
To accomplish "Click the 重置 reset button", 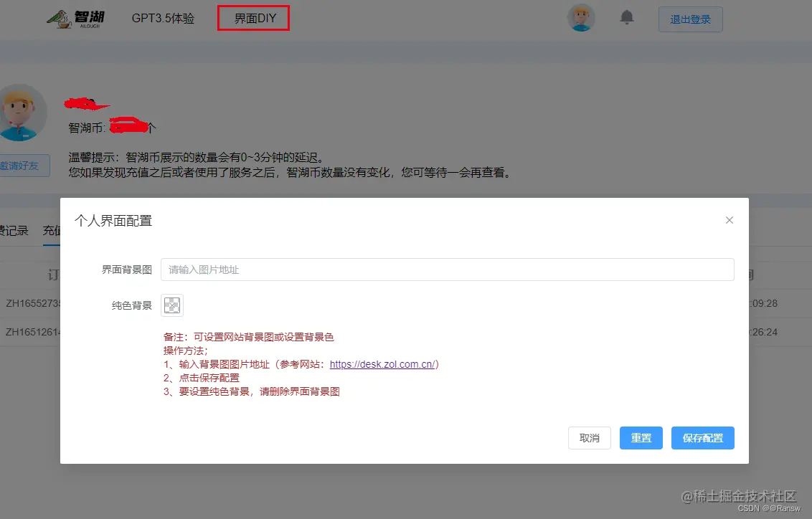I will 641,437.
